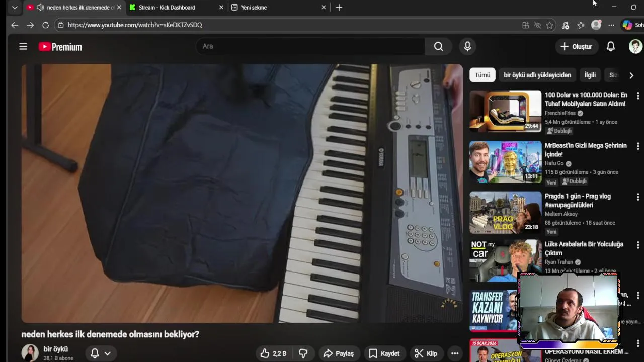This screenshot has width=644, height=362.
Task: Open 100 Dolar vs 100.000 Dolar video title
Action: (586, 99)
